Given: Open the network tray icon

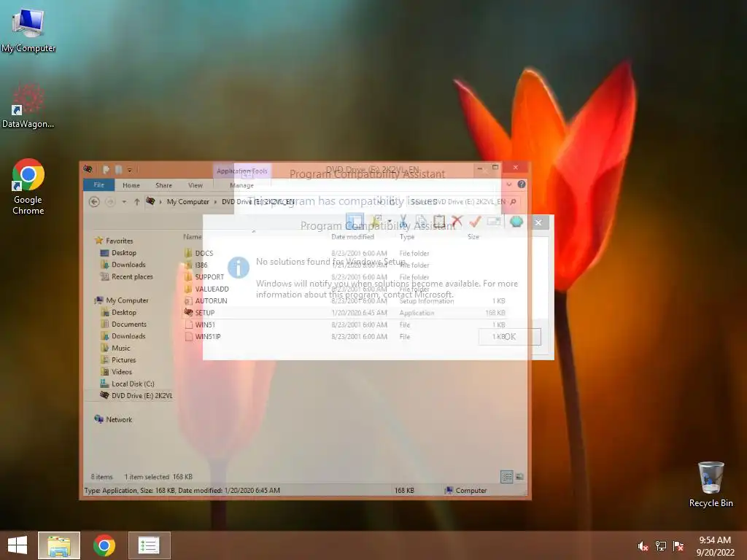Looking at the screenshot, I should (661, 546).
